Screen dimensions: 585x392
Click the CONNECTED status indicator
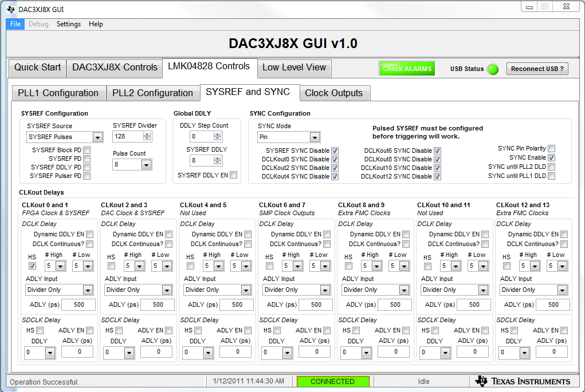pos(332,382)
